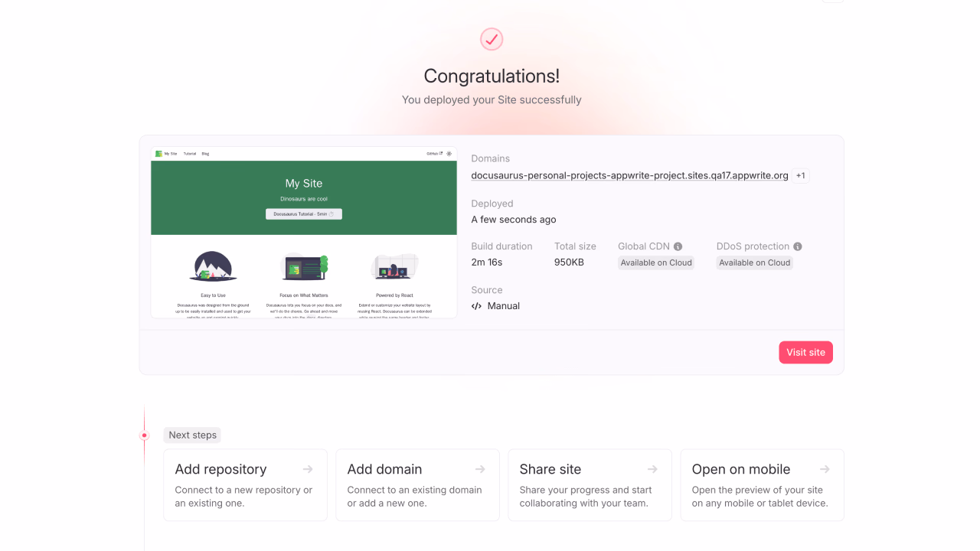This screenshot has width=980, height=551.
Task: Click the Docusaurus Tutorial button in preview
Action: (304, 214)
